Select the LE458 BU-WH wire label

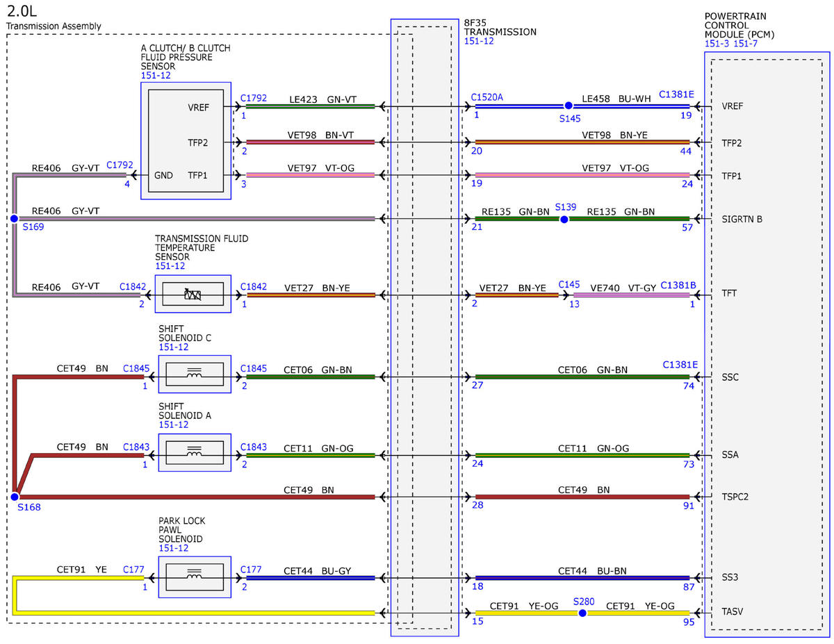click(x=616, y=99)
